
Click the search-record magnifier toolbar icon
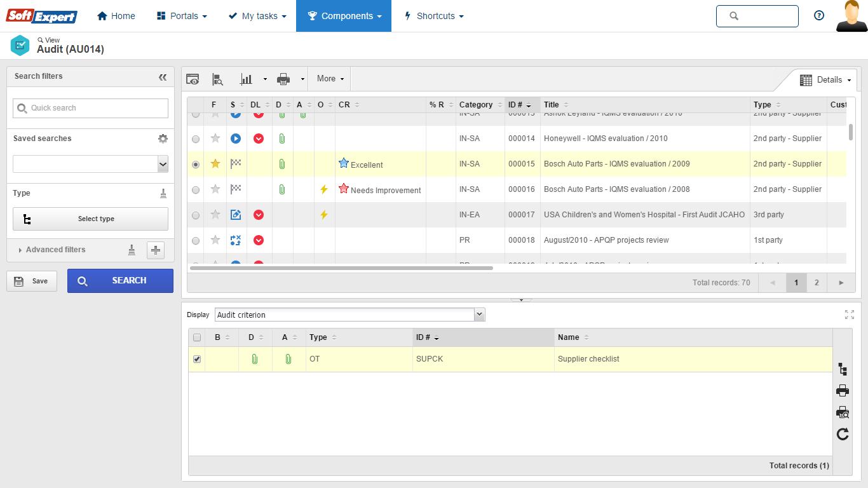[217, 79]
